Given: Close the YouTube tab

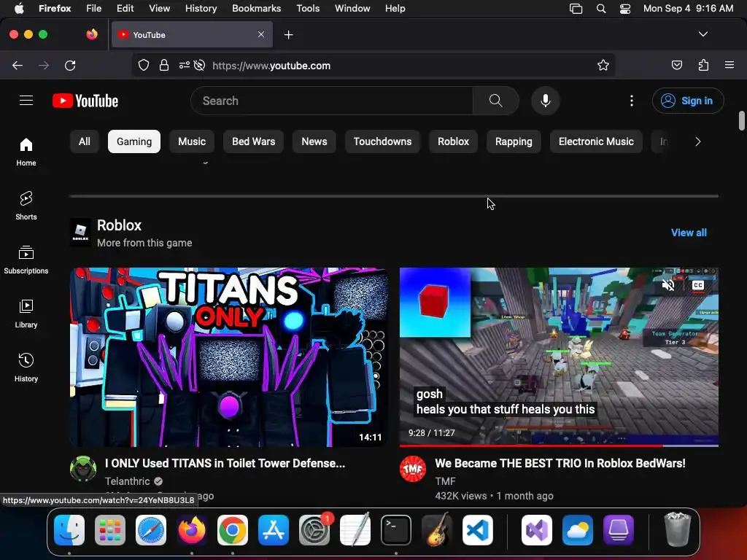Looking at the screenshot, I should [x=261, y=34].
